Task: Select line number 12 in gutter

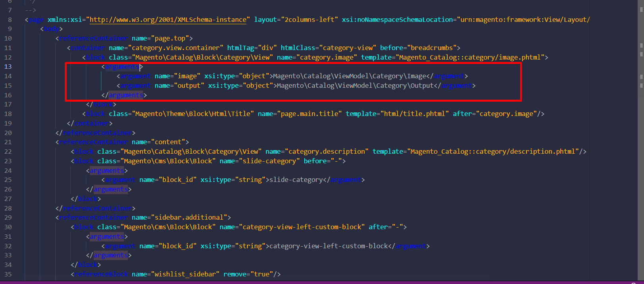Action: pyautogui.click(x=8, y=58)
